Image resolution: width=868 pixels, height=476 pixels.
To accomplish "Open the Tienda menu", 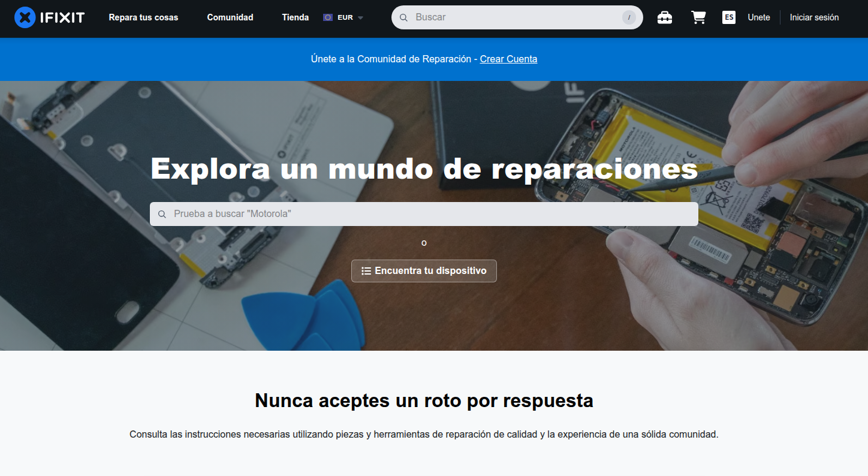I will tap(295, 17).
